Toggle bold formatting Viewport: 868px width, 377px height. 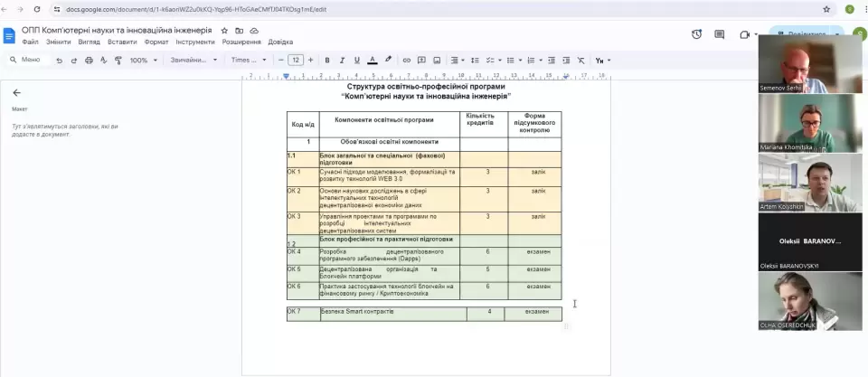[x=327, y=61]
